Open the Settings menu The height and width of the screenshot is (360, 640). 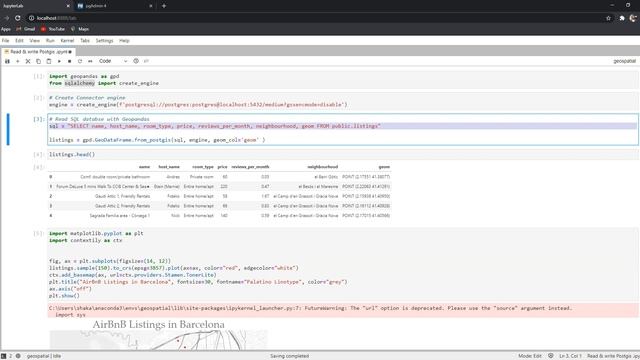[x=104, y=41]
